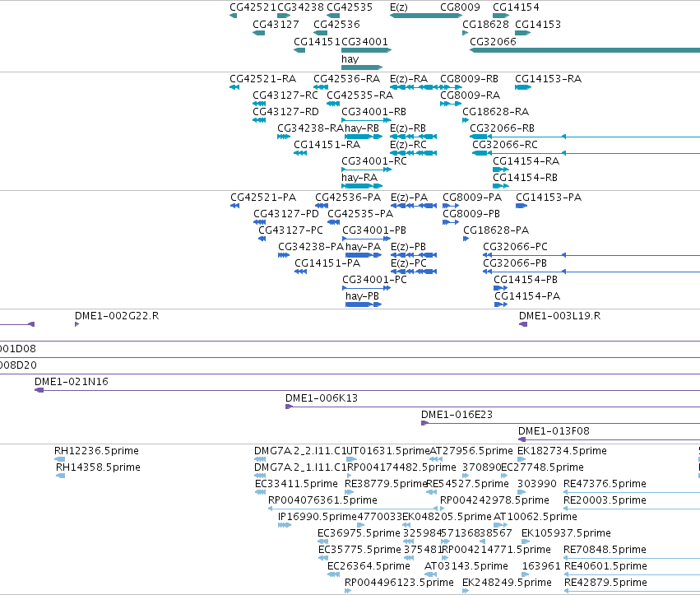
Task: Click transcript CG14154-RA
Action: (x=526, y=160)
